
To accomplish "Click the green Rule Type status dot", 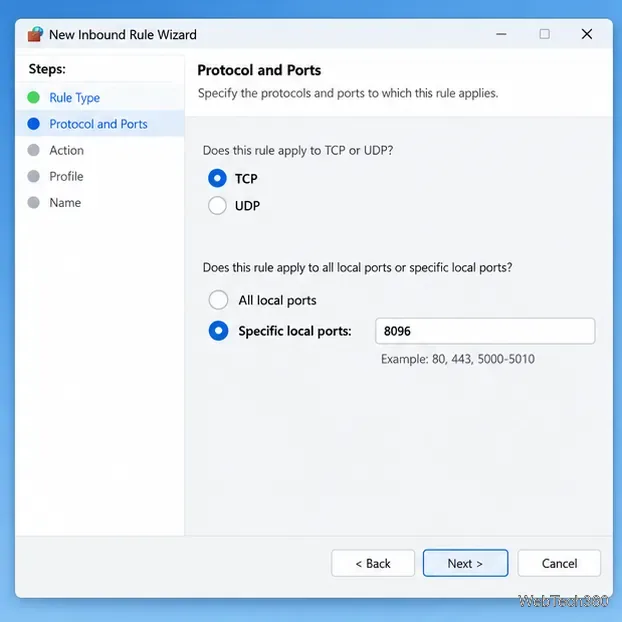I will click(x=33, y=97).
